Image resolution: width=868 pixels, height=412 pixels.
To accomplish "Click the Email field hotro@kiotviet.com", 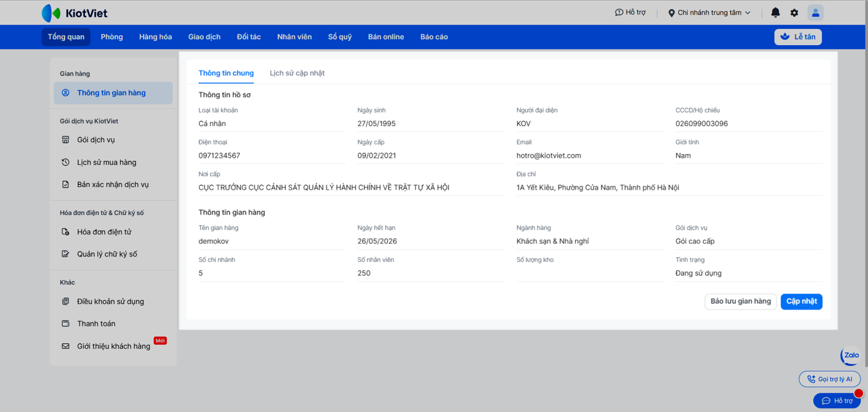I will [x=549, y=155].
